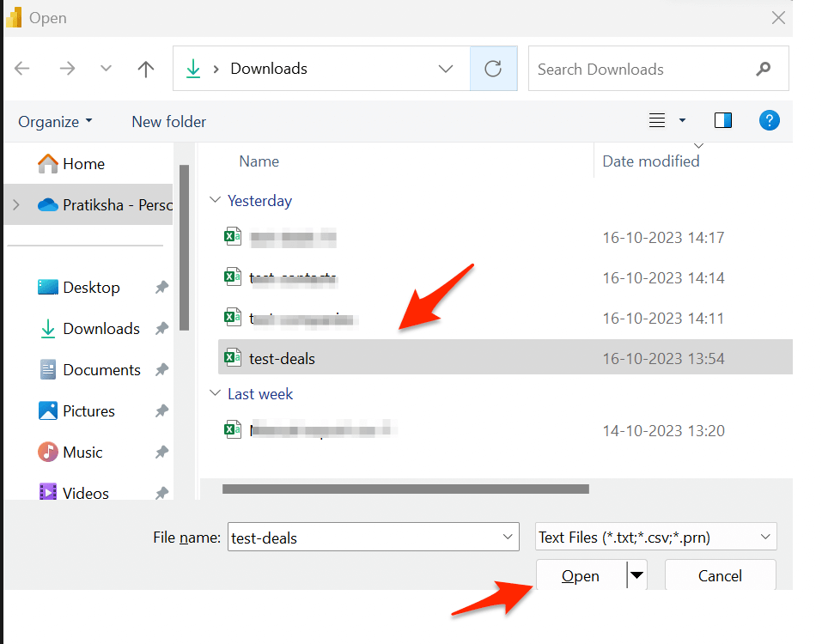
Task: Expand the view options dropdown arrow
Action: (x=682, y=120)
